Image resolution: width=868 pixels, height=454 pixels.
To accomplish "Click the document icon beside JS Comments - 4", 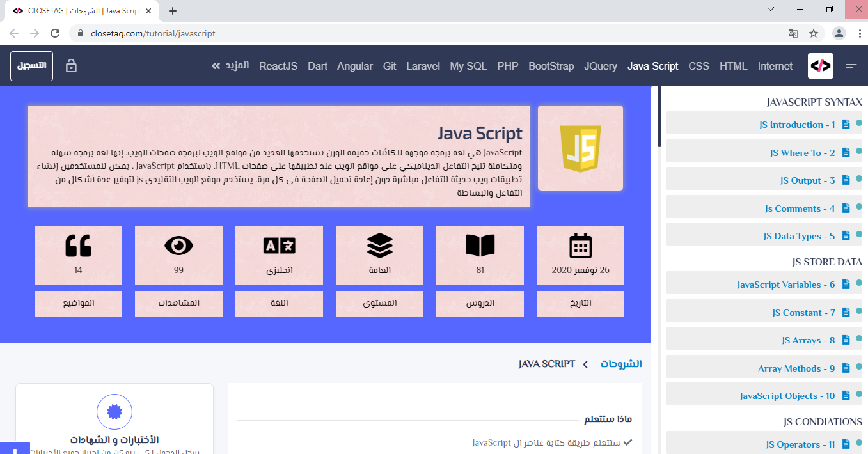I will pos(846,208).
